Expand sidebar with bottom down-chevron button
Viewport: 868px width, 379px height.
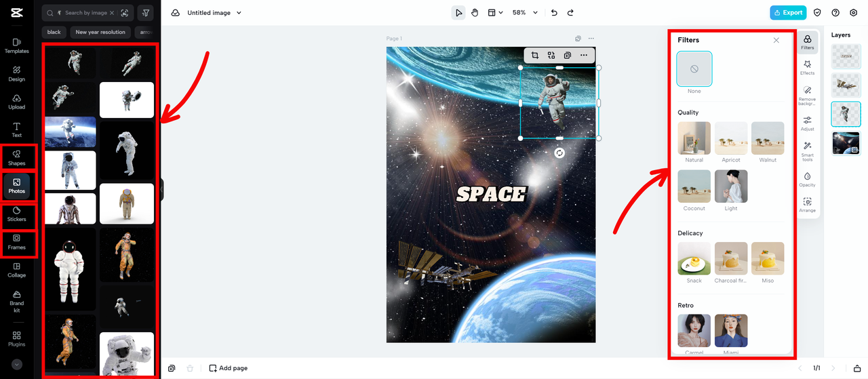[x=17, y=364]
